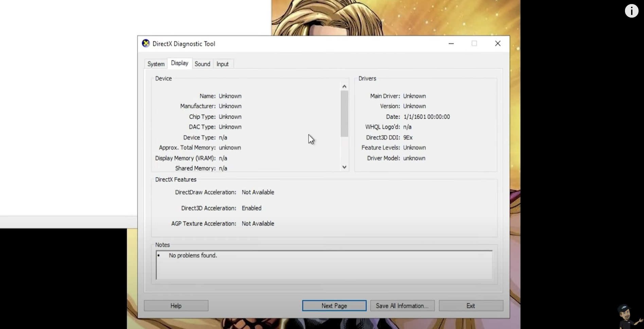
Task: Click the driver Date value 1/1/1601
Action: [427, 117]
